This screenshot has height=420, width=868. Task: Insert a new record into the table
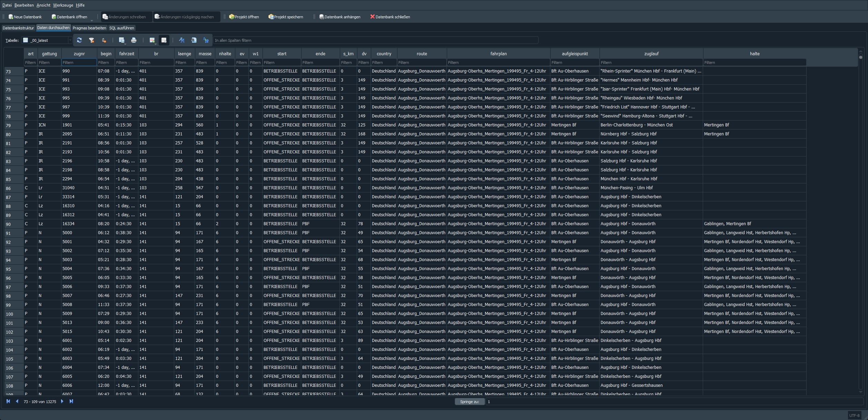[x=152, y=40]
